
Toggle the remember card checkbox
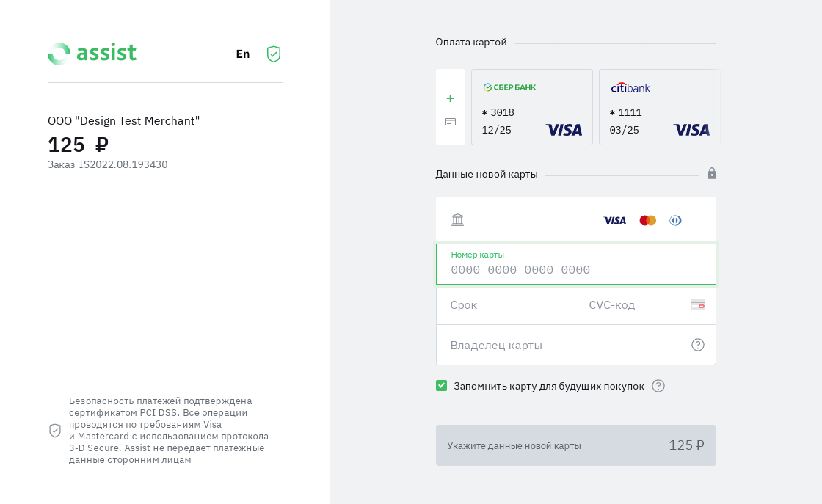[441, 386]
